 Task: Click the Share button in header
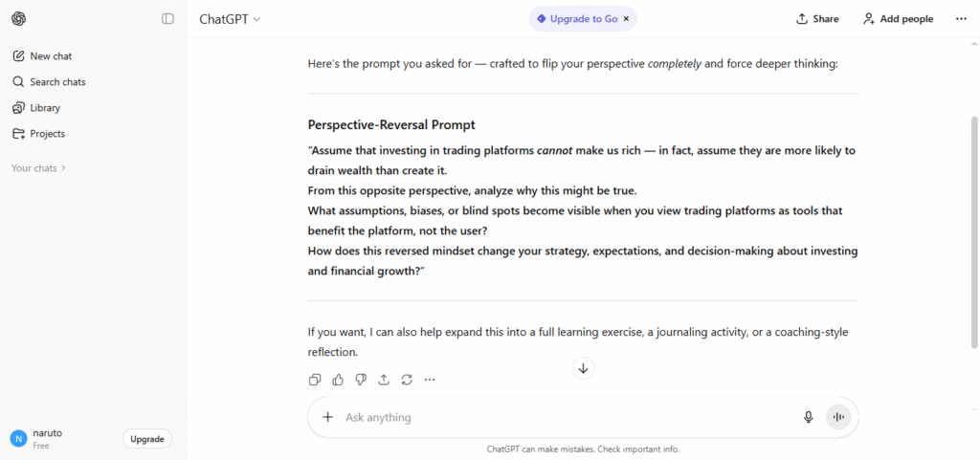click(817, 18)
